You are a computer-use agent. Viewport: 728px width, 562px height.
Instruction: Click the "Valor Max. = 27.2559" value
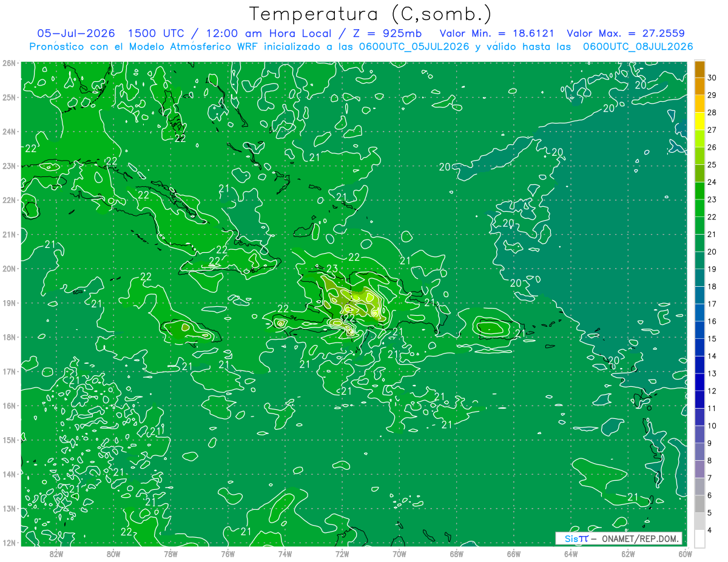click(626, 33)
